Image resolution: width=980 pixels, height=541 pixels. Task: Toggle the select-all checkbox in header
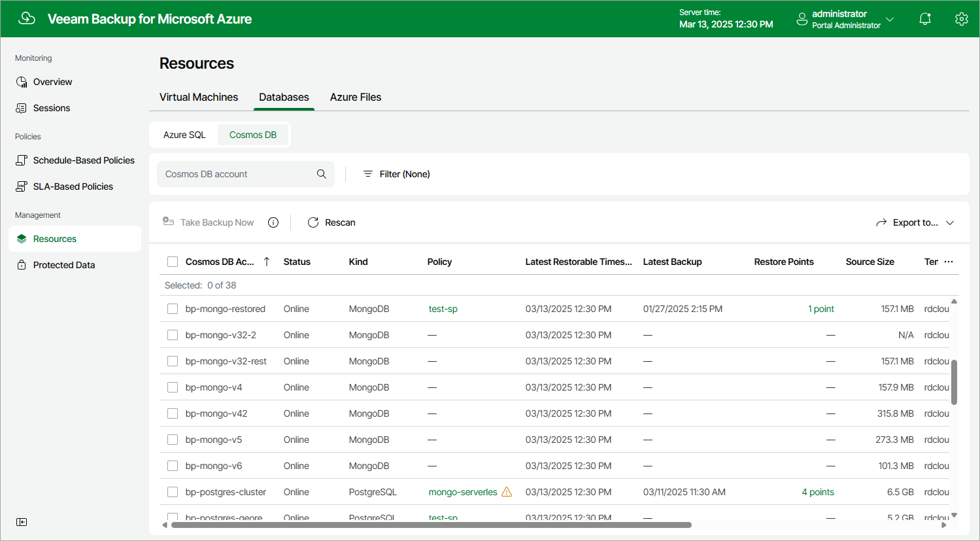173,262
